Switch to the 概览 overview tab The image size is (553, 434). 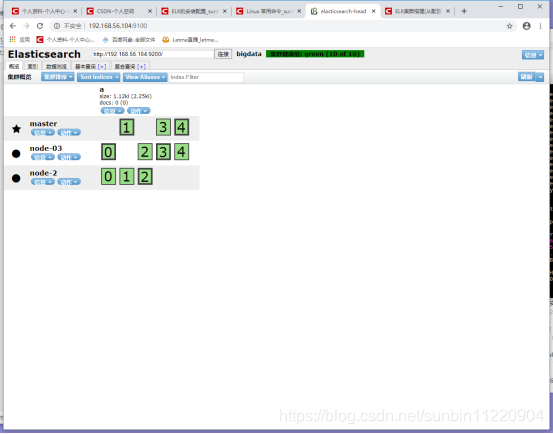click(14, 66)
